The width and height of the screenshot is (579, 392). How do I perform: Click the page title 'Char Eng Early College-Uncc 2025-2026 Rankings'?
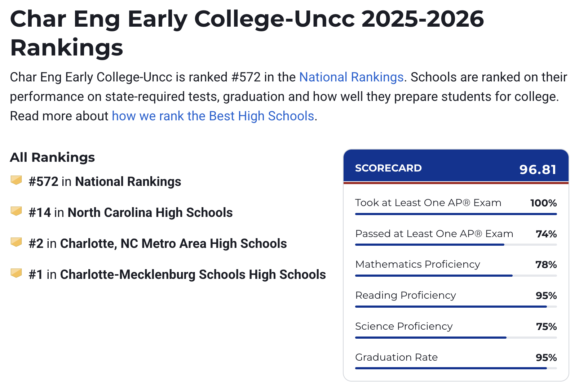pyautogui.click(x=247, y=33)
